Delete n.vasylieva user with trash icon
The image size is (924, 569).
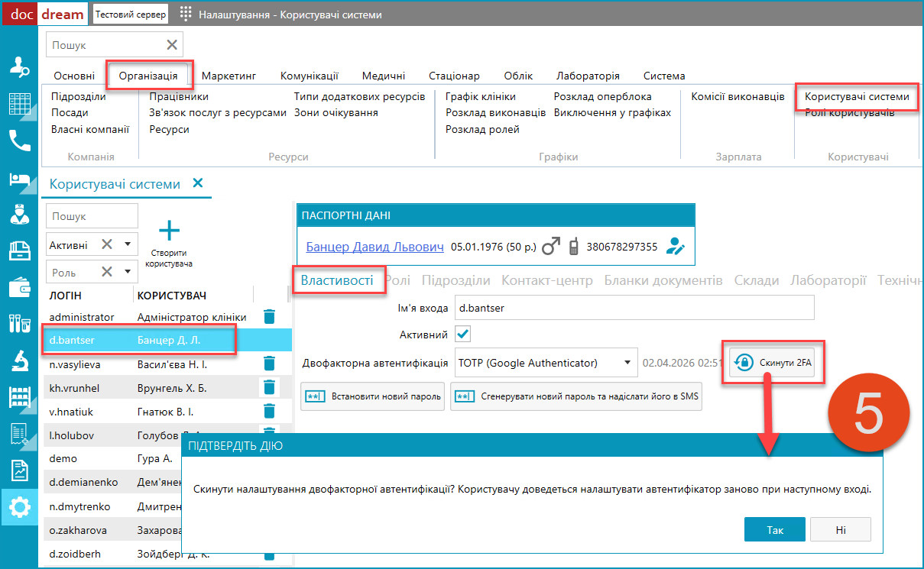[269, 364]
